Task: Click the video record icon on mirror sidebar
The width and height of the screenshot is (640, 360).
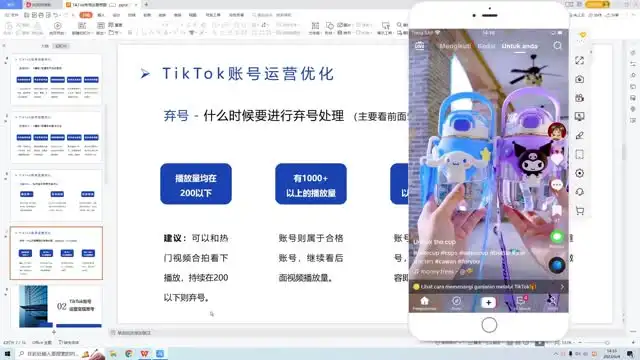Action: click(580, 98)
